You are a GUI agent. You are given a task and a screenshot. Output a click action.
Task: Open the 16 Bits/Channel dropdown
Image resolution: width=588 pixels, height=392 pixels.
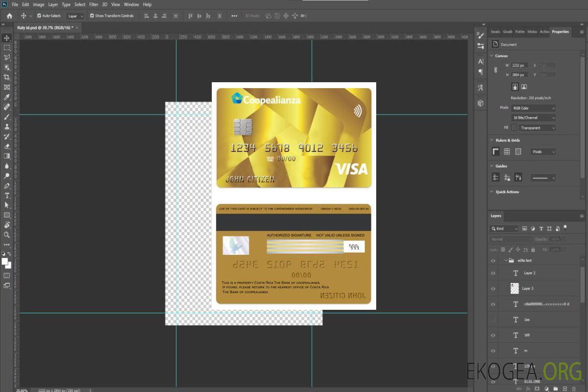pyautogui.click(x=533, y=118)
